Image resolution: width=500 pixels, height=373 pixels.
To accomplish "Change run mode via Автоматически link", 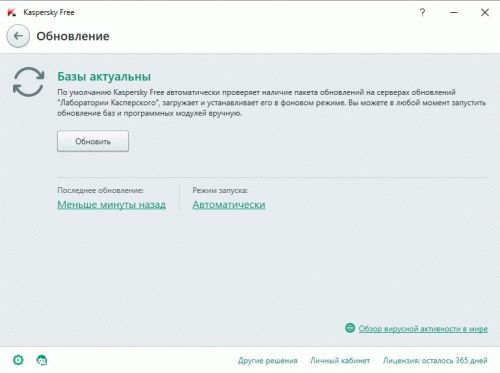I will [x=229, y=204].
